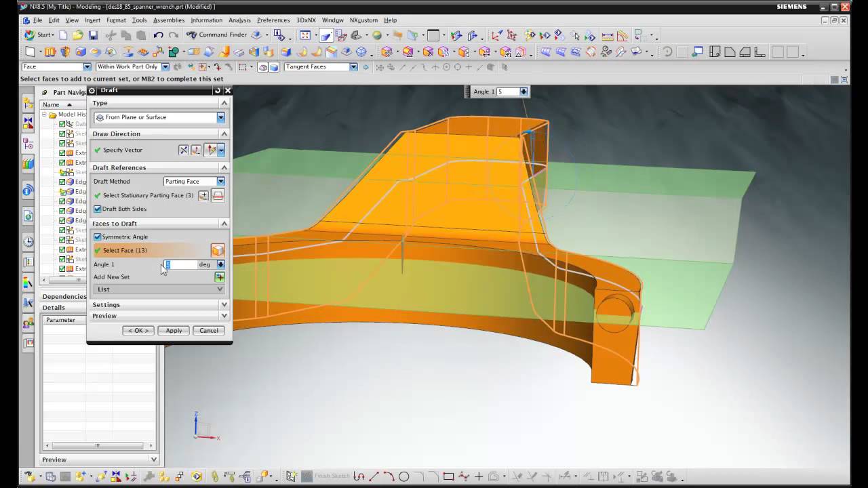Open the Preferences menu
868x488 pixels.
click(273, 20)
